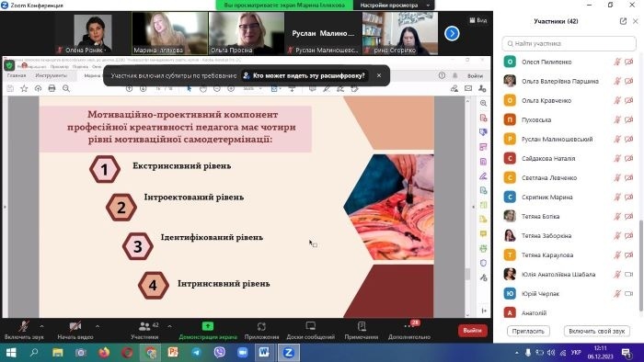The height and width of the screenshot is (362, 644).
Task: Click the Invite button
Action: [528, 331]
